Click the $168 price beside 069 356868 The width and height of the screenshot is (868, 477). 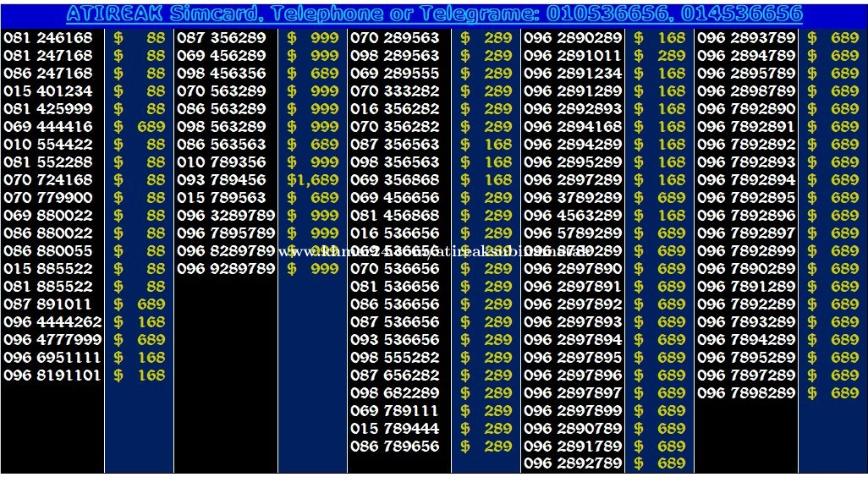click(x=486, y=180)
